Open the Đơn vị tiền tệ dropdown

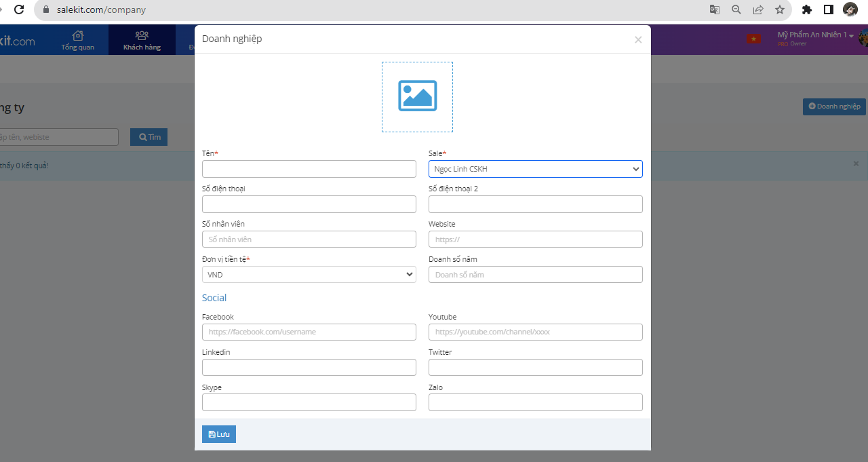(x=309, y=275)
